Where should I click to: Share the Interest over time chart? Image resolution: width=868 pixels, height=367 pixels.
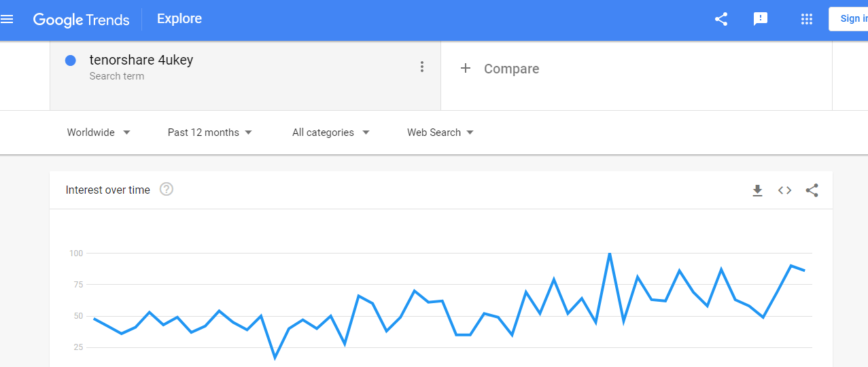coord(812,190)
